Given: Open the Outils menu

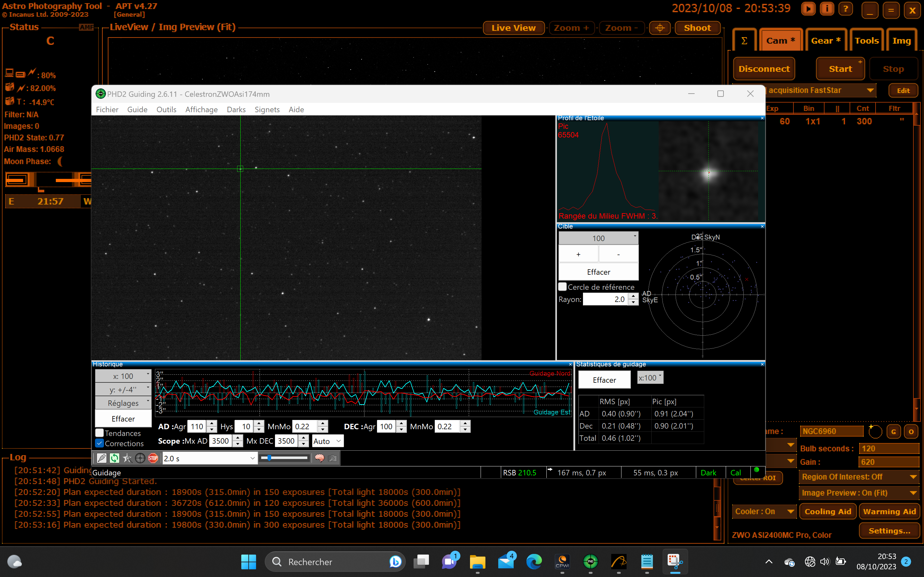Looking at the screenshot, I should [x=166, y=110].
